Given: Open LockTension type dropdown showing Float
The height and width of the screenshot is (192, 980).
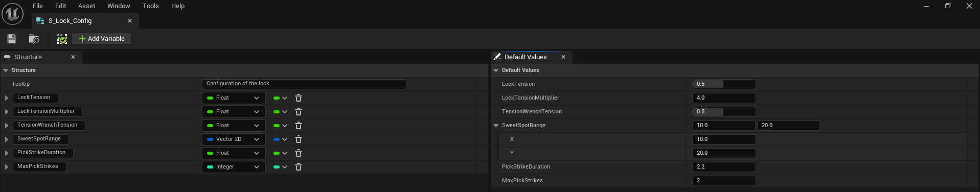Looking at the screenshot, I should pos(234,98).
